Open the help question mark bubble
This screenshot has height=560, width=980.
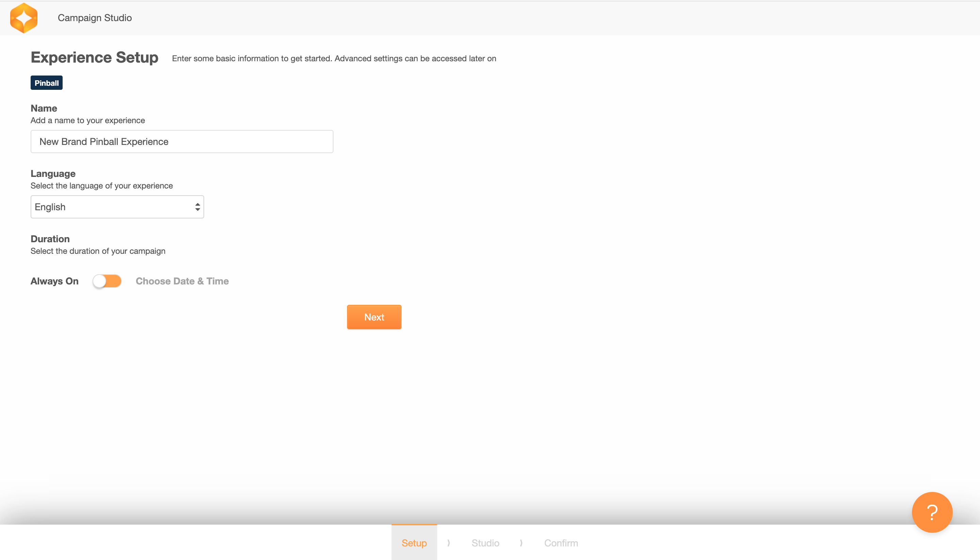pos(932,512)
